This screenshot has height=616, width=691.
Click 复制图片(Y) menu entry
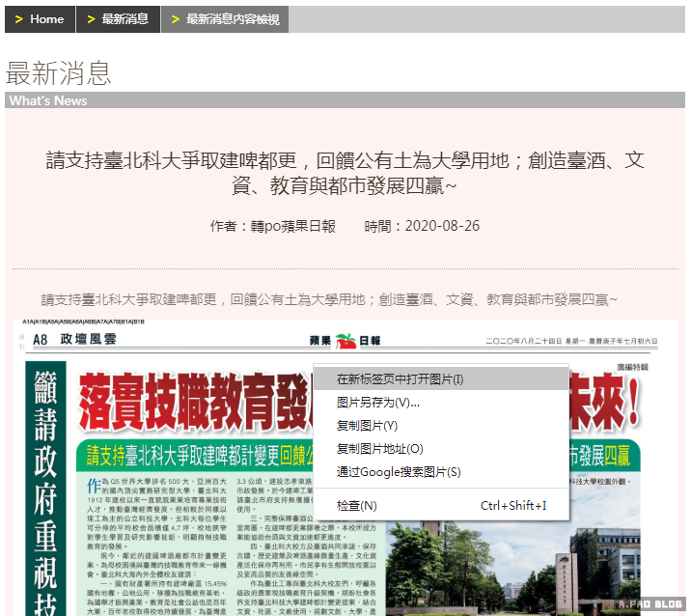[x=367, y=425]
